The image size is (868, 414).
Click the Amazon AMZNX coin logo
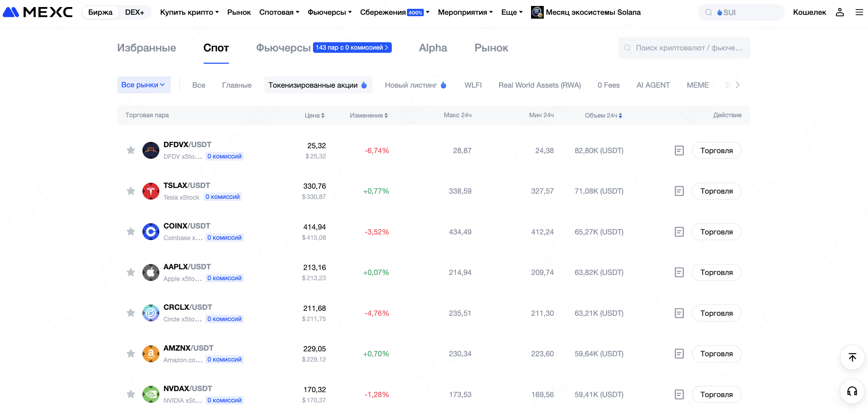tap(151, 354)
